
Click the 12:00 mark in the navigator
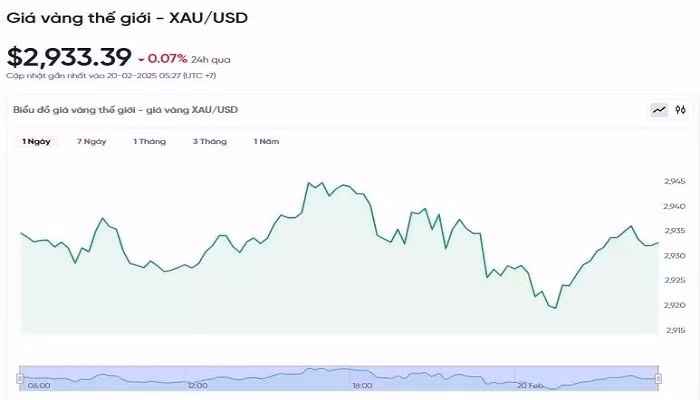click(197, 385)
